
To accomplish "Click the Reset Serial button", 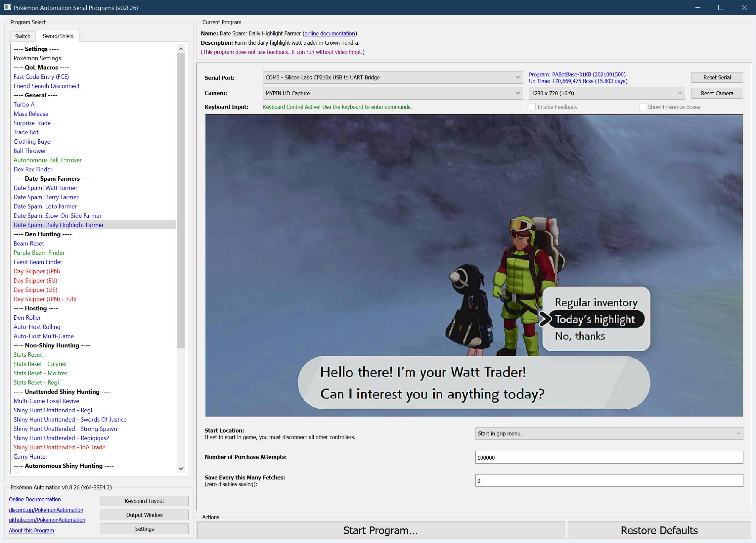I will [x=717, y=77].
